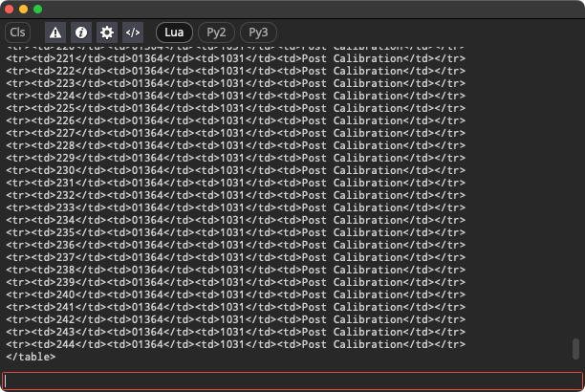Click the output row numbered 225

coord(236,108)
